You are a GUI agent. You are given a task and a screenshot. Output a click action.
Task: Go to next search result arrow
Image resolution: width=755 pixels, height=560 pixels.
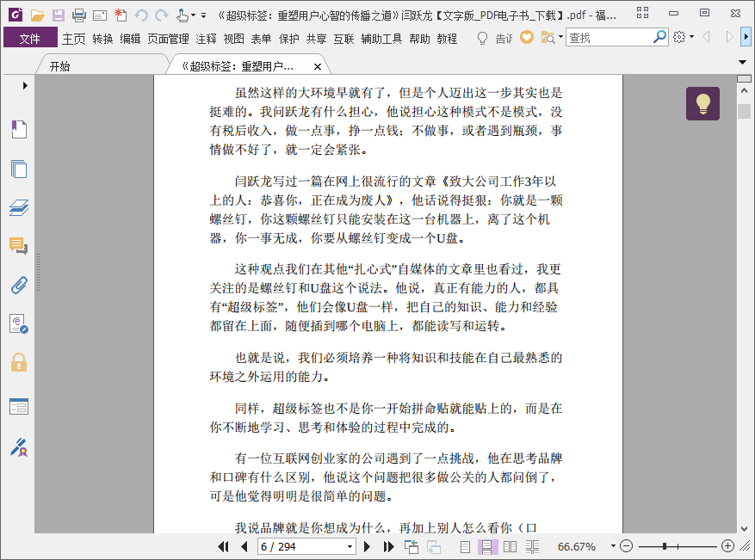click(729, 37)
